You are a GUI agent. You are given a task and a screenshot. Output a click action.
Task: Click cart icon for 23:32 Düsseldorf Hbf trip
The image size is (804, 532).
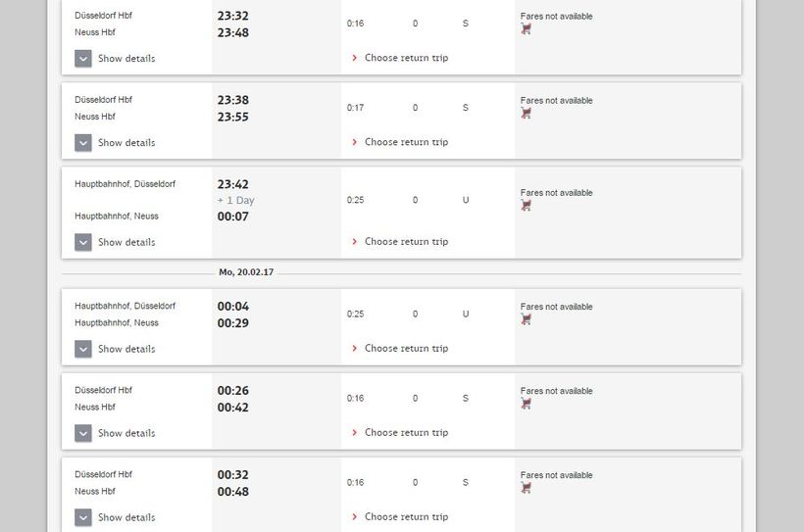click(x=527, y=29)
